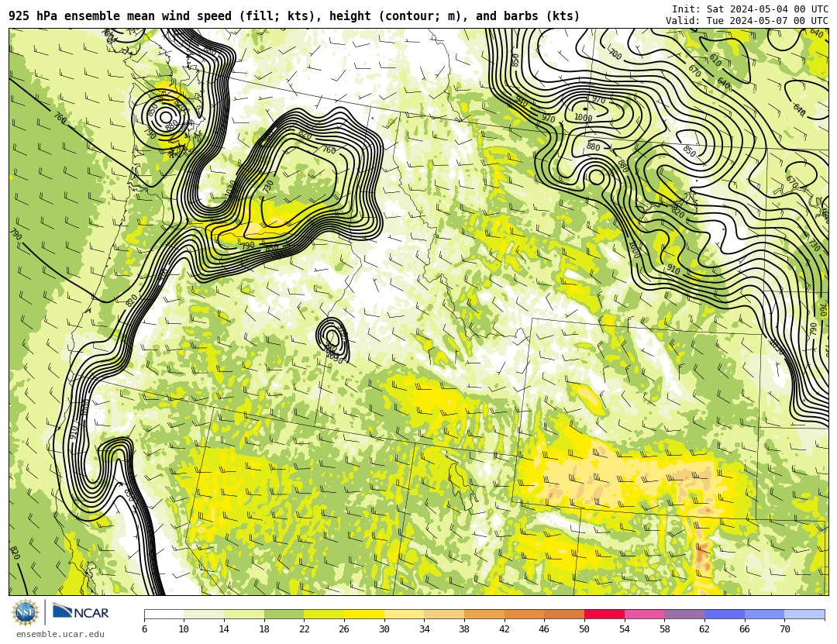Pick the pale yellow 30–34 kts colorbar swatch
Viewport: 837px width, 644px height.
coord(404,614)
